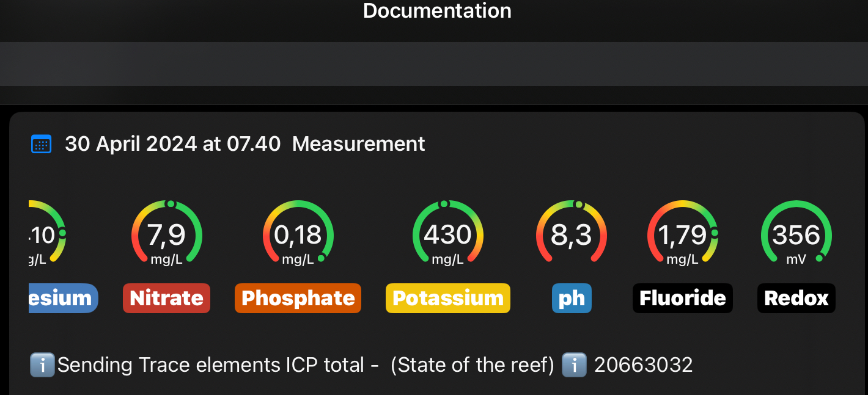Screen dimensions: 868x395
Task: Click the info icon before 20663032
Action: [573, 365]
